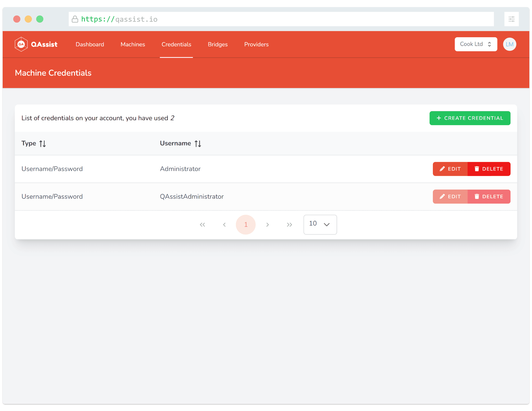
Task: Click the address bar padlock icon
Action: (75, 19)
